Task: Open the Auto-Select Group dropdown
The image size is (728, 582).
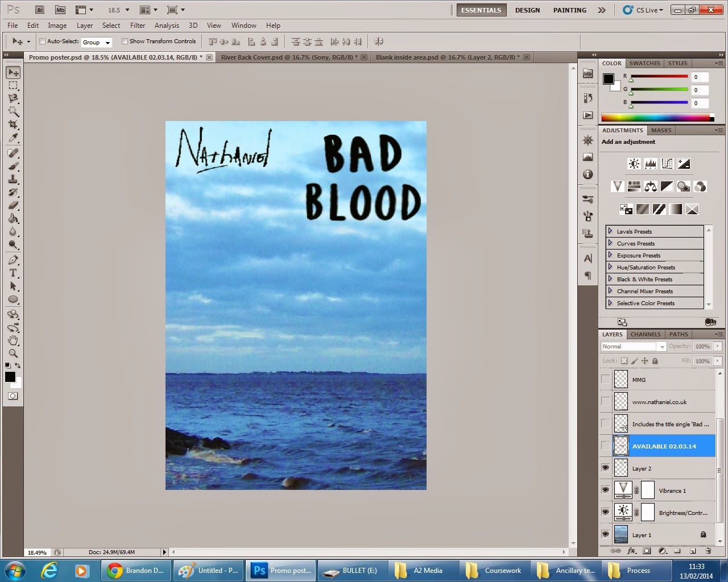Action: [x=96, y=42]
